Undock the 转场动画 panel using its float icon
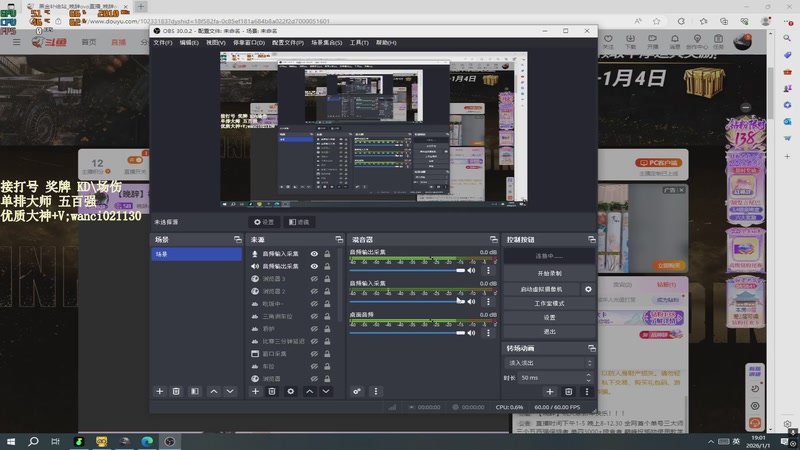The width and height of the screenshot is (800, 450). 592,348
